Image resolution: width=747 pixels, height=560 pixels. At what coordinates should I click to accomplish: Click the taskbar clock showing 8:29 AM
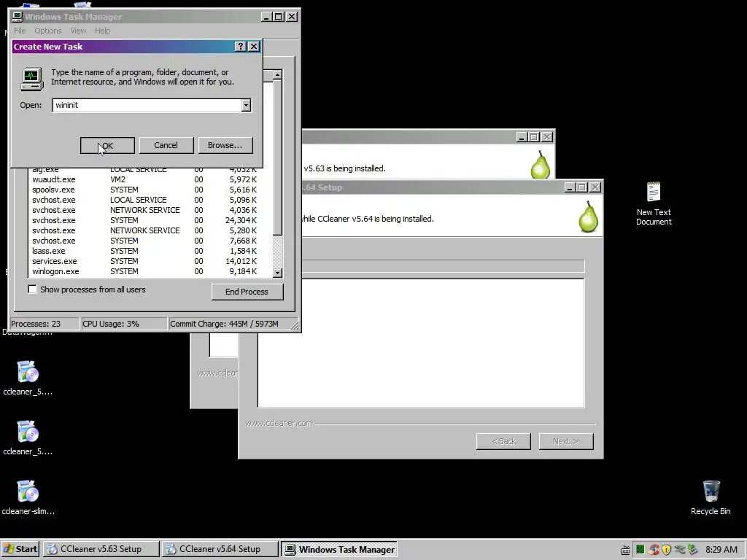point(721,550)
